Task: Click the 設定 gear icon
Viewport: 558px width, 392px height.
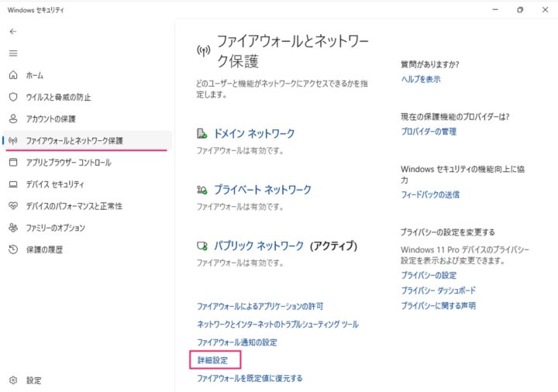Action: (13, 380)
